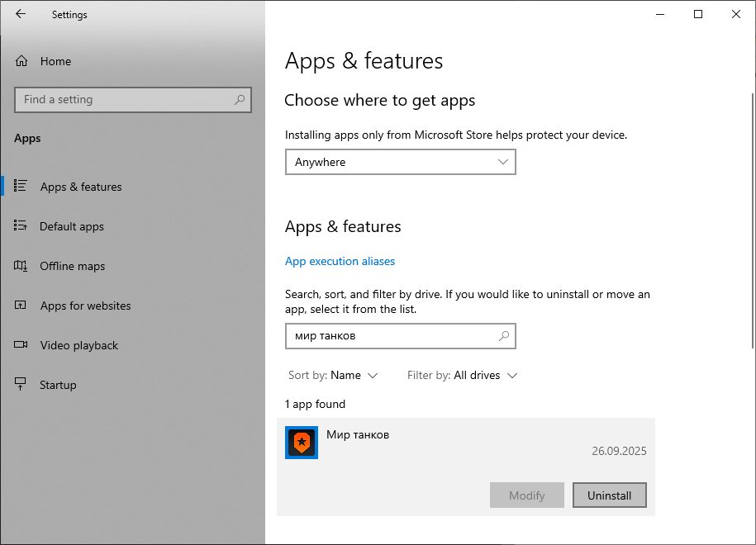756x545 pixels.
Task: Select the Offline maps sidebar icon
Action: [21, 266]
